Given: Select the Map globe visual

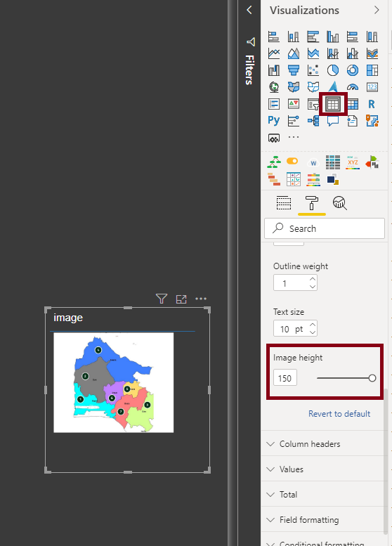Looking at the screenshot, I should click(x=274, y=86).
